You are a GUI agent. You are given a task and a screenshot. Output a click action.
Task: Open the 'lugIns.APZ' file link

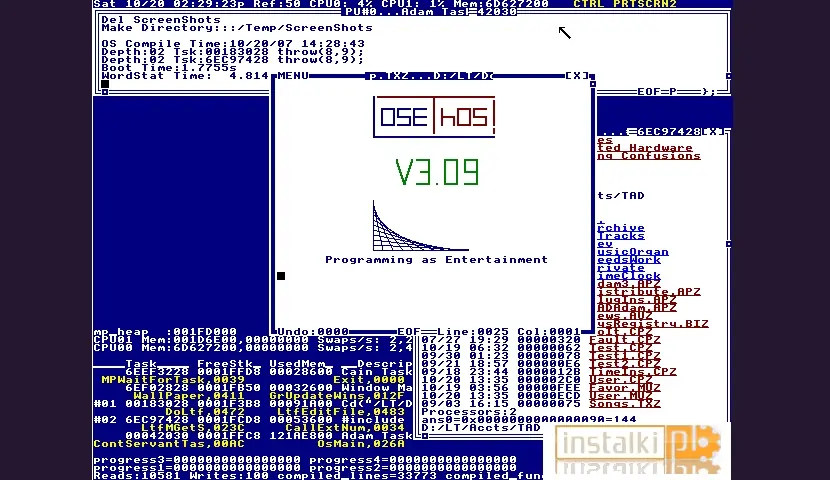[x=637, y=300]
